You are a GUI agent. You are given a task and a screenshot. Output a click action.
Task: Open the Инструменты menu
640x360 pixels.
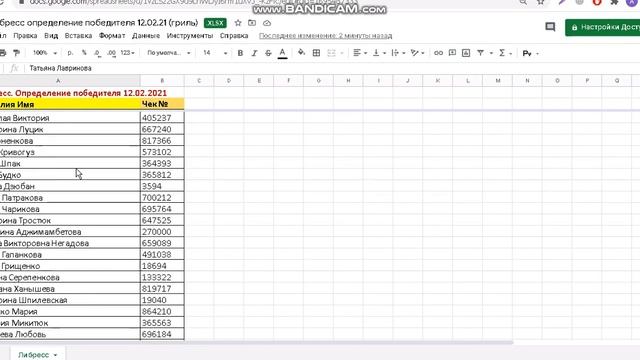[190, 36]
